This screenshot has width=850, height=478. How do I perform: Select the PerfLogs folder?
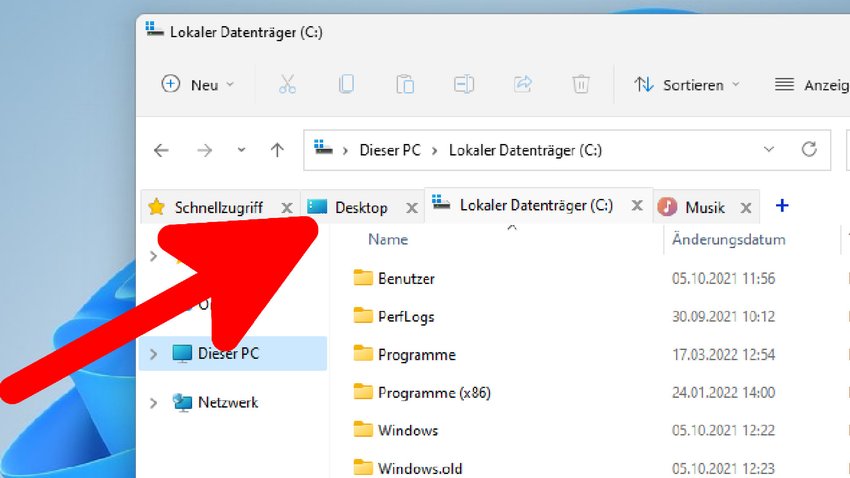[406, 316]
